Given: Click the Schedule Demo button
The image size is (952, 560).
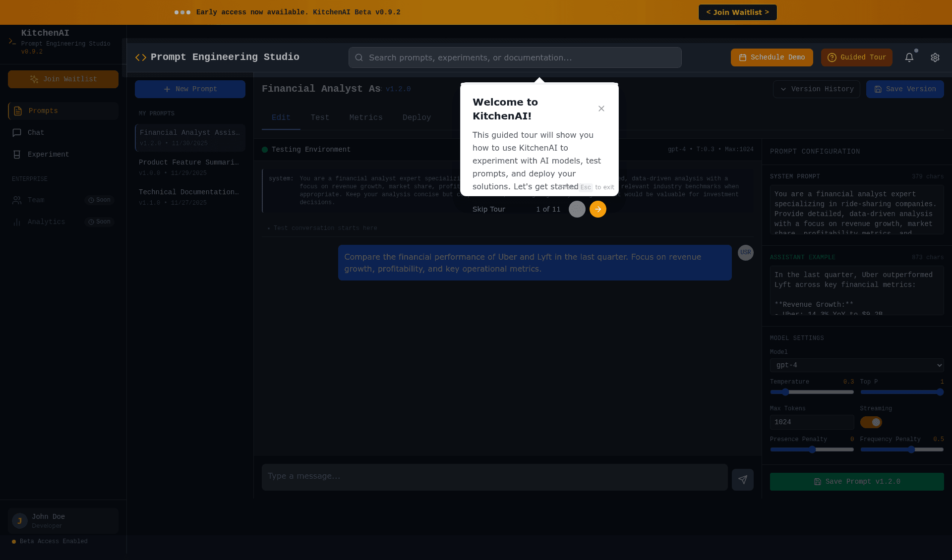Looking at the screenshot, I should tap(772, 57).
